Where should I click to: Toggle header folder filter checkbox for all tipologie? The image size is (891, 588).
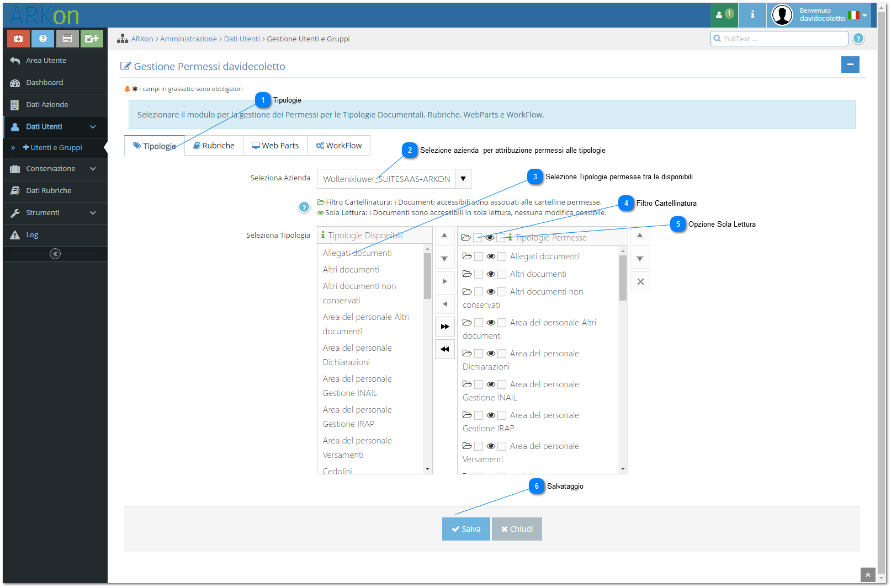478,238
